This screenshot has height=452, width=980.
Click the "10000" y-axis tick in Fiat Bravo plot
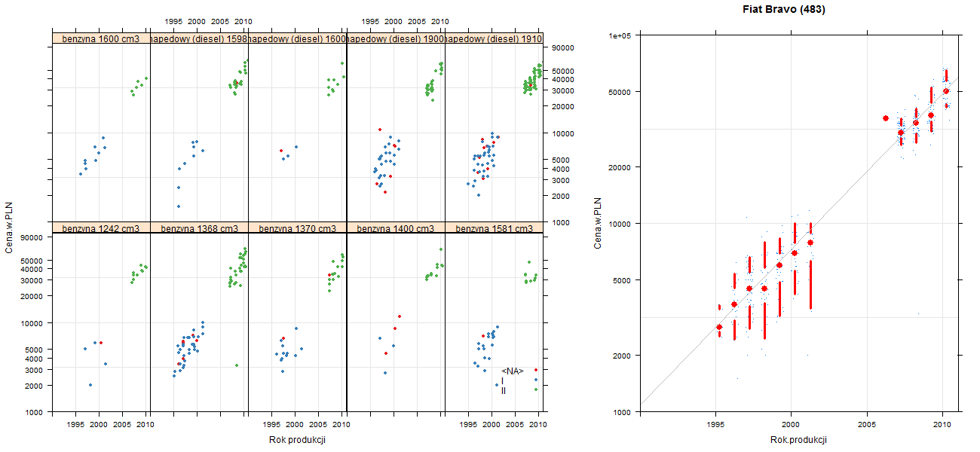point(621,224)
